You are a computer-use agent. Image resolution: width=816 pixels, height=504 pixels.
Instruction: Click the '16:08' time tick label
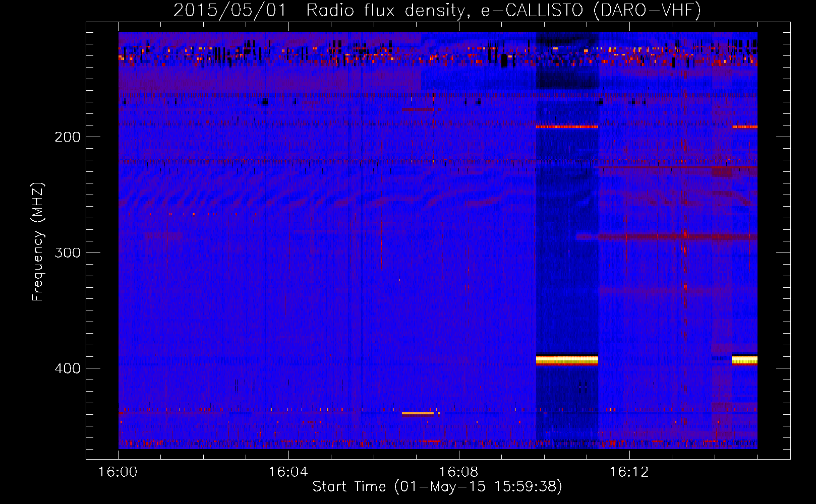(x=458, y=472)
